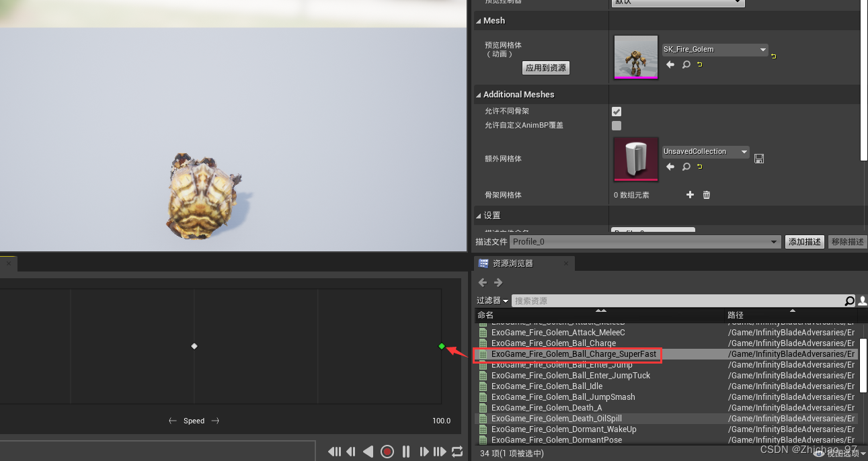This screenshot has height=461, width=868.
Task: Reset preview mesh value next to SK_Fire_Golem dropdown
Action: tap(774, 56)
